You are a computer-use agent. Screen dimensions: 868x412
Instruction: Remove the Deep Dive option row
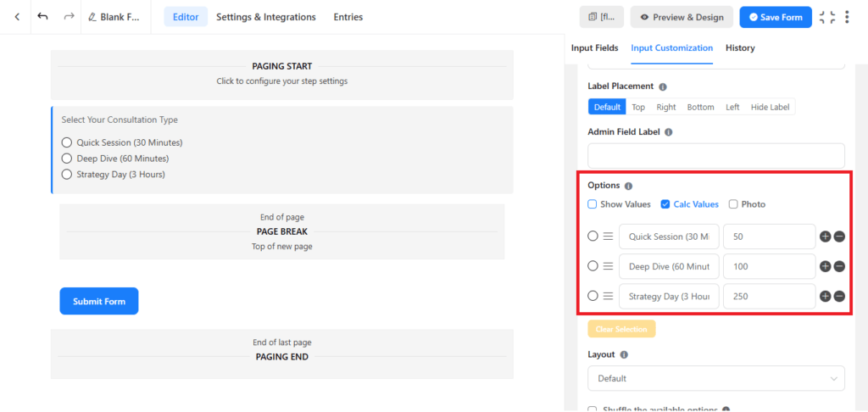pos(839,267)
